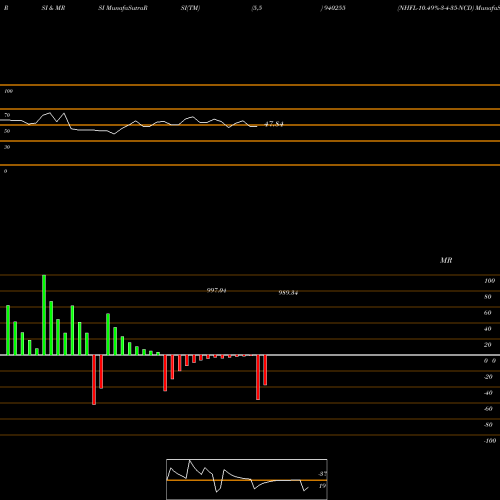Click the RSI value label 47.84

(274, 124)
